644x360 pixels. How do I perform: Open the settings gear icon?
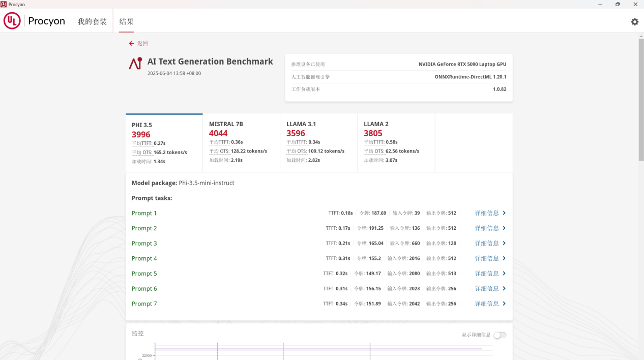pos(634,22)
